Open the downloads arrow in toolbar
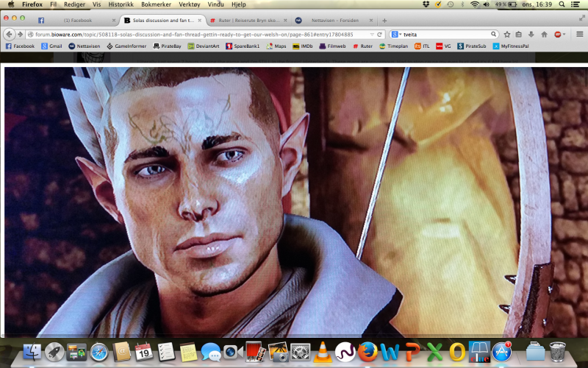Viewport: 588px width, 368px height. click(x=531, y=34)
